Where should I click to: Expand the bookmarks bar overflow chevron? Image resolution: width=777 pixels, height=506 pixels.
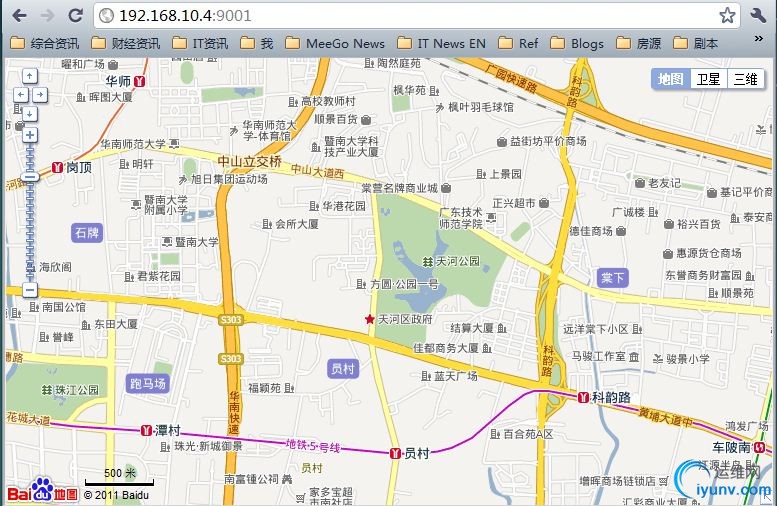[x=759, y=38]
